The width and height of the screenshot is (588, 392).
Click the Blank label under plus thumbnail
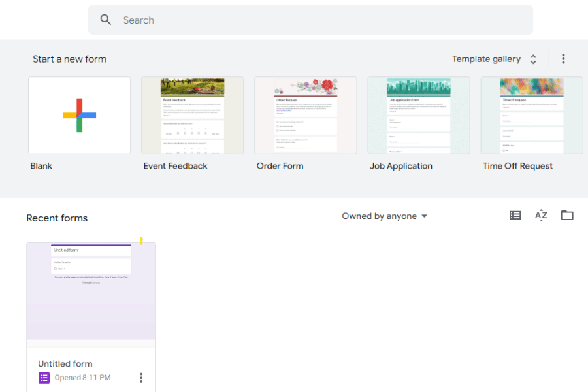coord(41,166)
